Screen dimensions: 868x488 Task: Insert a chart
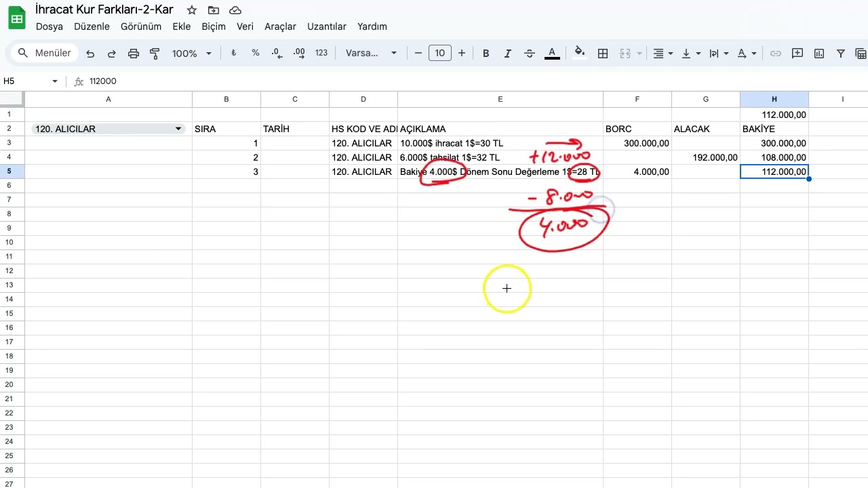tap(819, 54)
